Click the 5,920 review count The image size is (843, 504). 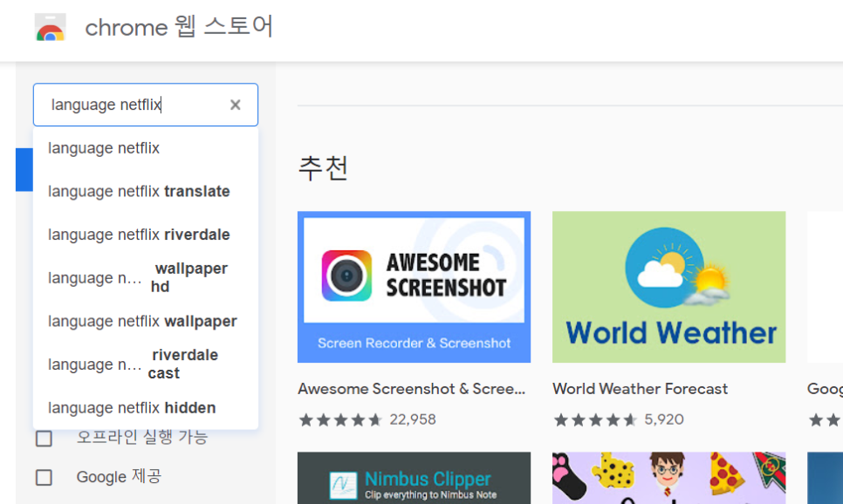pos(664,419)
